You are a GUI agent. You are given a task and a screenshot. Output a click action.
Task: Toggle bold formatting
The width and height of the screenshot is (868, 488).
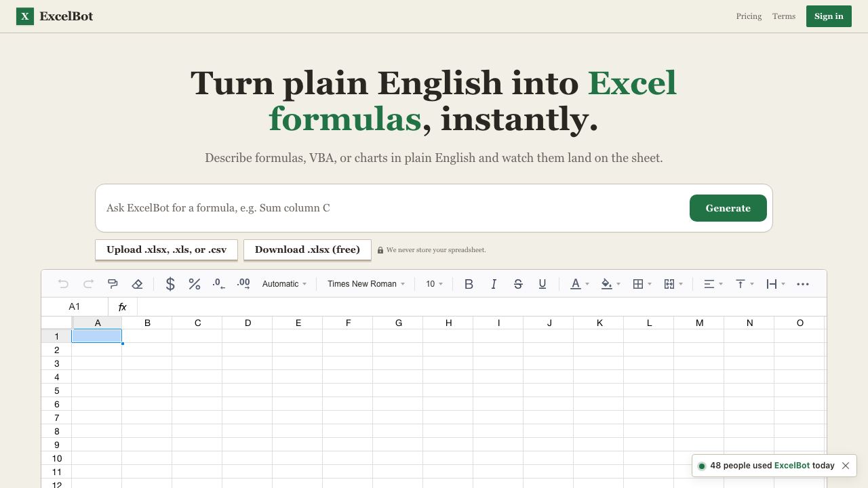pos(469,284)
